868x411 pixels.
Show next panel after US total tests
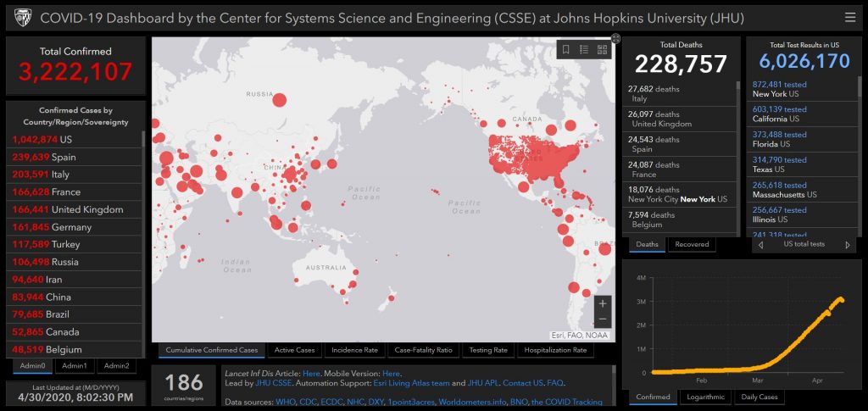tap(848, 245)
